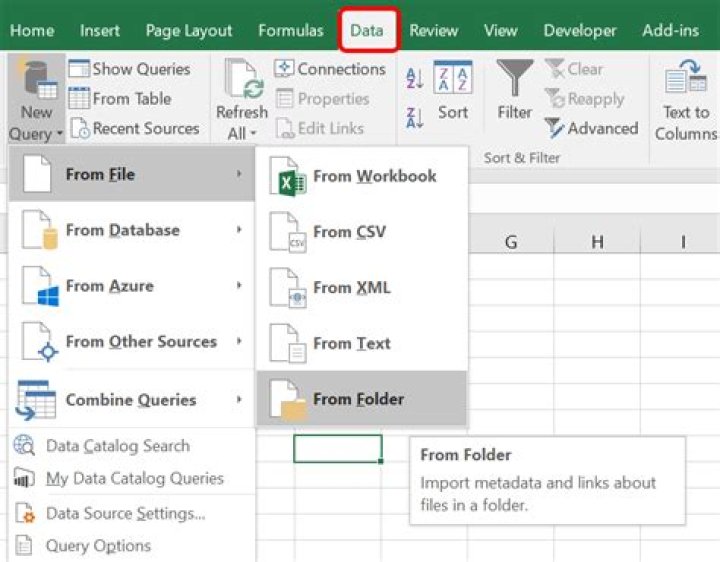This screenshot has width=720, height=562.
Task: Open the Connections icon in ribbon
Action: [284, 69]
